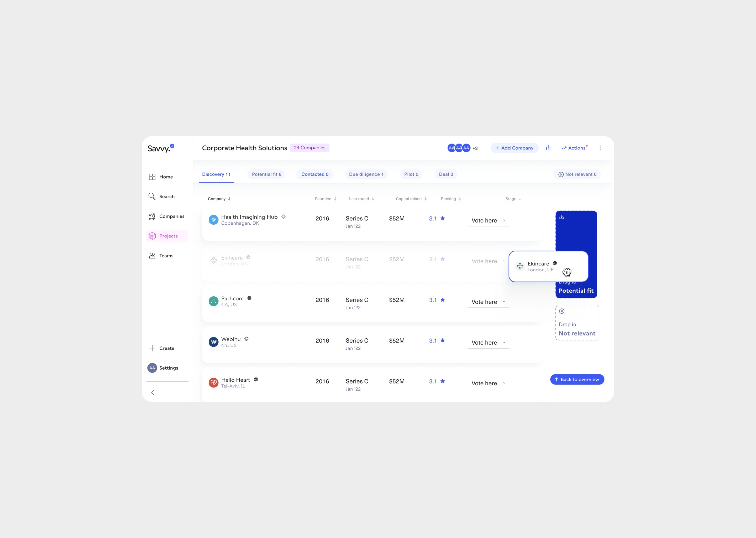Viewport: 756px width, 538px height.
Task: Expand Vote here dropdown for Hello Heart
Action: pyautogui.click(x=504, y=383)
